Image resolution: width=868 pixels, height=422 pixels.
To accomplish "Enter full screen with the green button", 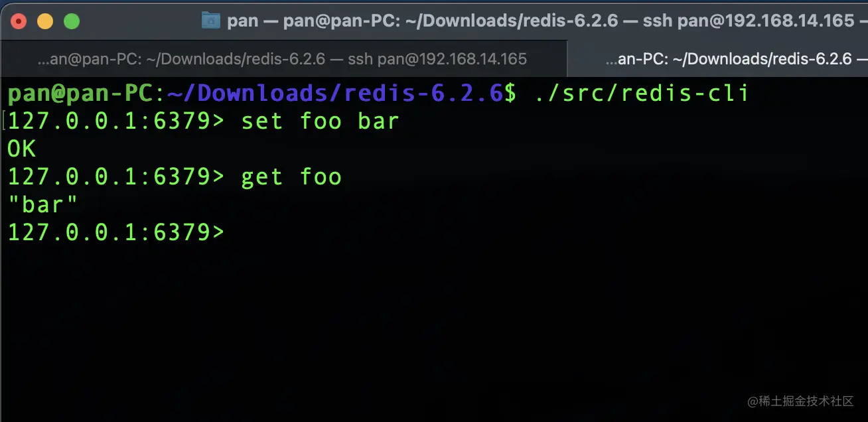I will click(x=71, y=21).
